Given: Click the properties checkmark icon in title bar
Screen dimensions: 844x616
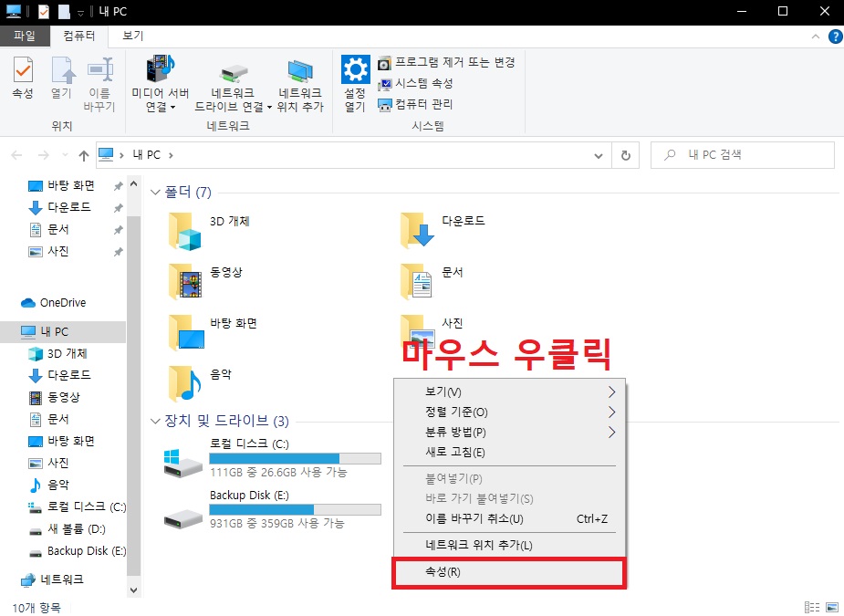Looking at the screenshot, I should point(44,11).
